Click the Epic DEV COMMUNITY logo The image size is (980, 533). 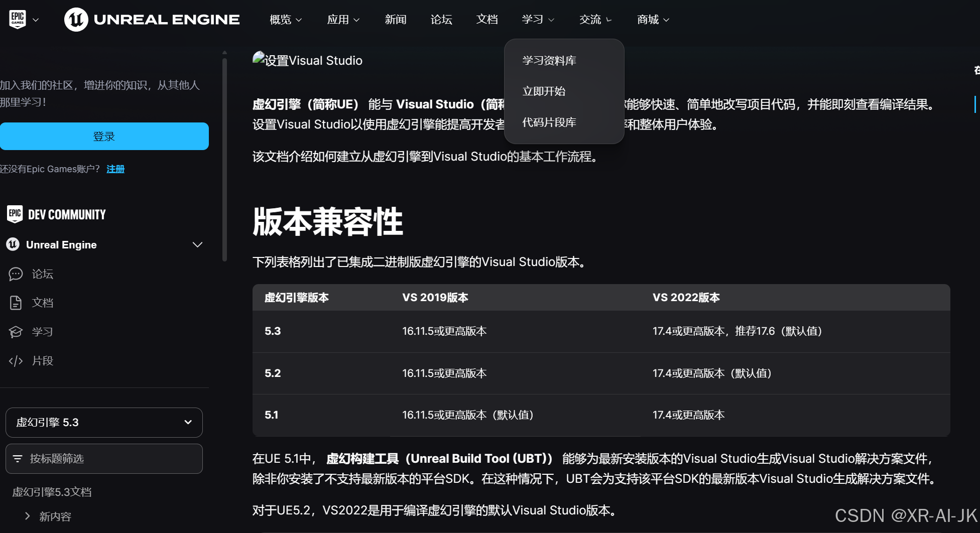pyautogui.click(x=56, y=214)
